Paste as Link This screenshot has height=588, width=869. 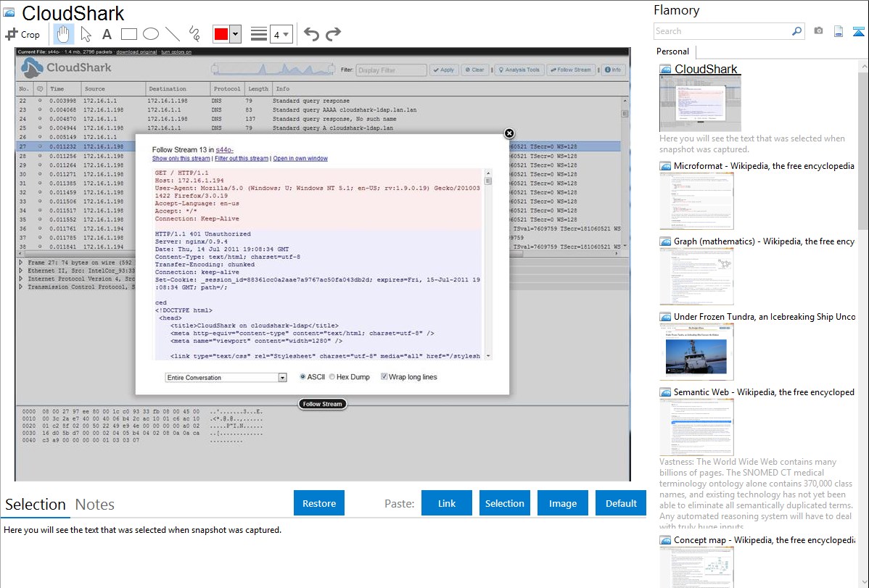pyautogui.click(x=447, y=503)
